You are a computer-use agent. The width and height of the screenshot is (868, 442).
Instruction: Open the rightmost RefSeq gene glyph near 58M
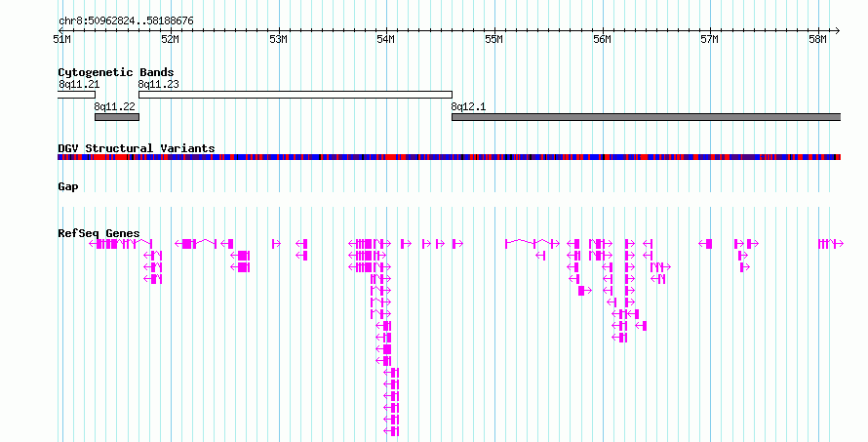[x=831, y=244]
